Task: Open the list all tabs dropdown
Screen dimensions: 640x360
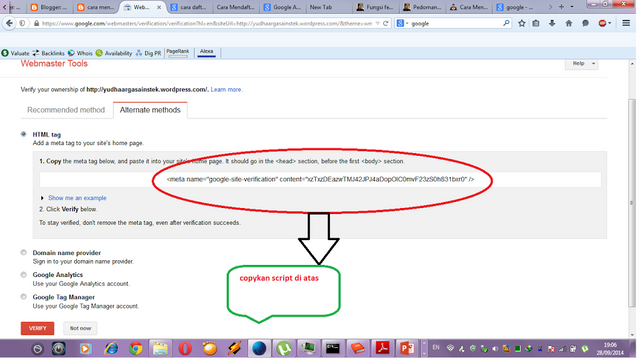Action: click(x=572, y=7)
